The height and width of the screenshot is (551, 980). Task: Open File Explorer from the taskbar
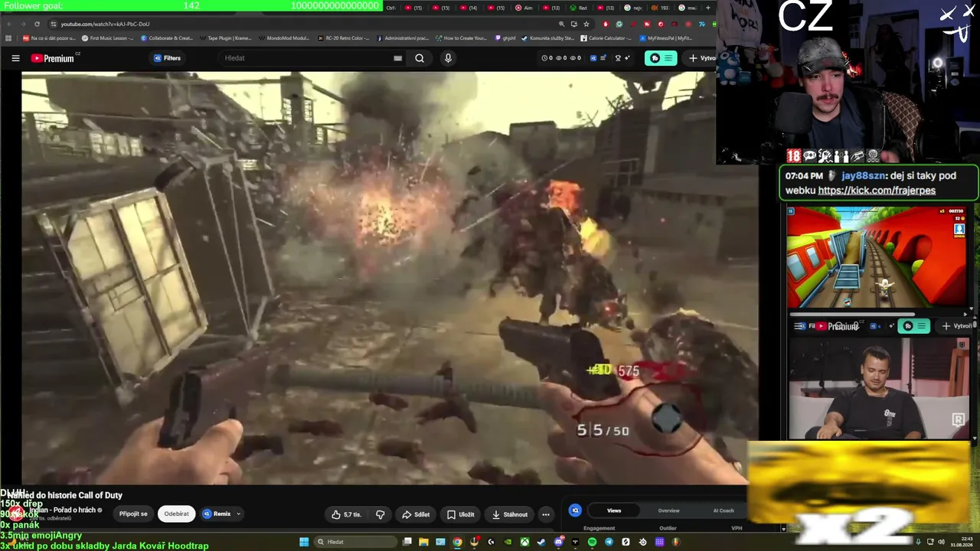(423, 542)
